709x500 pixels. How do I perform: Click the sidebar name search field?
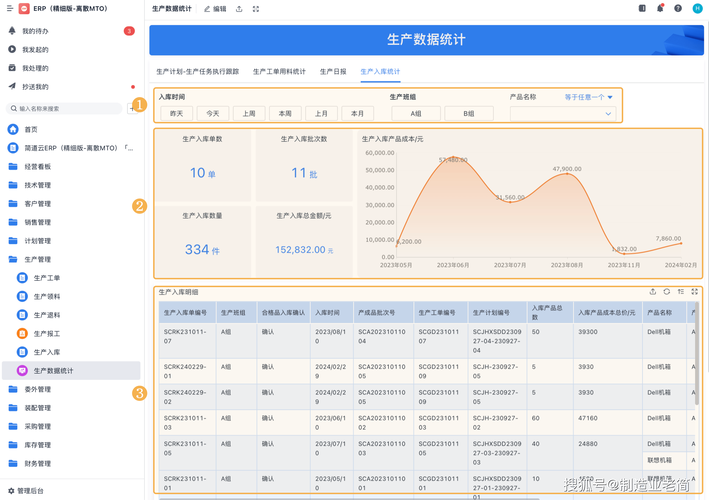[64, 108]
